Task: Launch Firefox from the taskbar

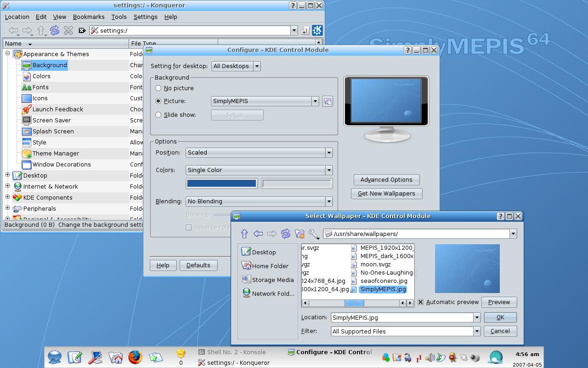Action: pos(135,357)
